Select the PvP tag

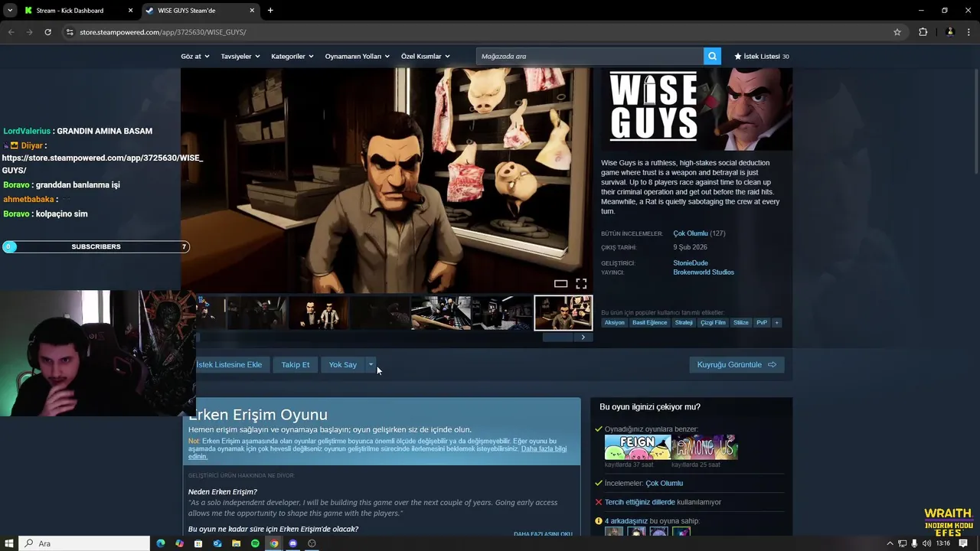pos(762,322)
